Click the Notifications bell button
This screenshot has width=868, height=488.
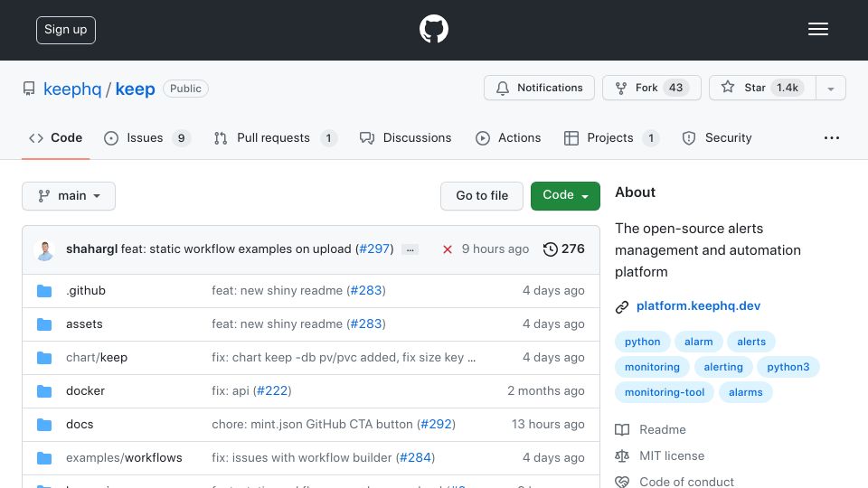(x=539, y=88)
